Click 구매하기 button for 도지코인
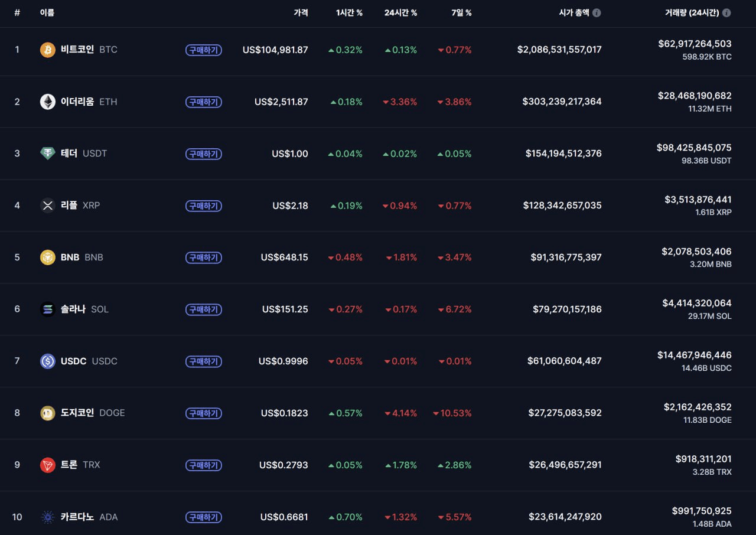 pyautogui.click(x=204, y=413)
